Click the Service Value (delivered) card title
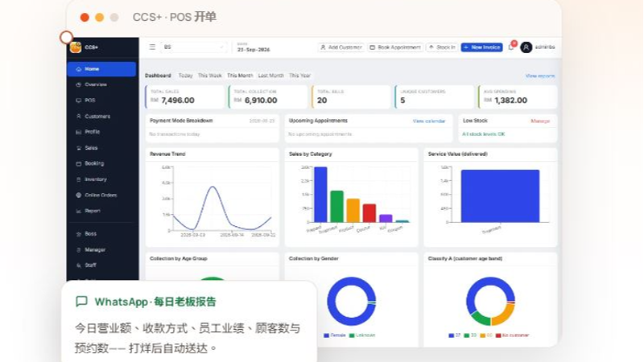Screen dimensions: 644x362 [x=457, y=154]
